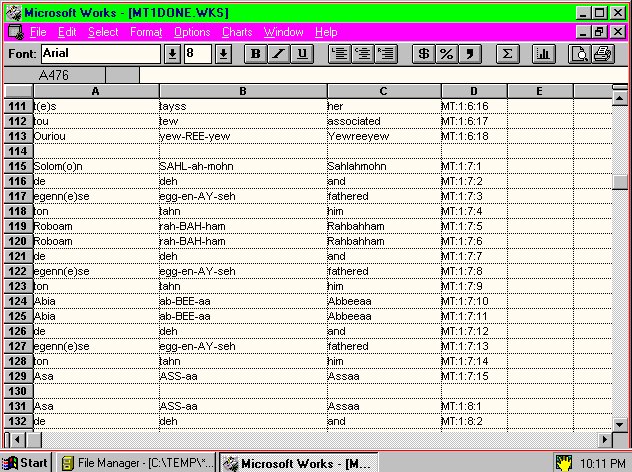Screen dimensions: 632x472
Task: Apply percent number format
Action: [447, 54]
